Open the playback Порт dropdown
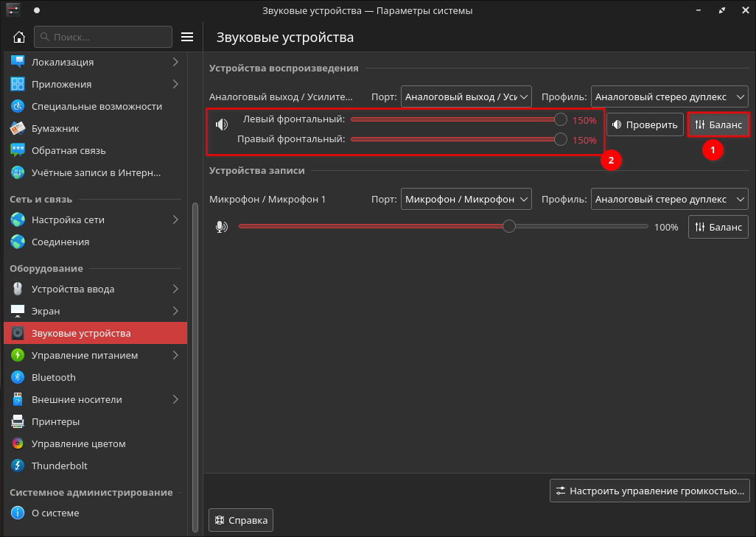This screenshot has width=756, height=537. pyautogui.click(x=466, y=97)
